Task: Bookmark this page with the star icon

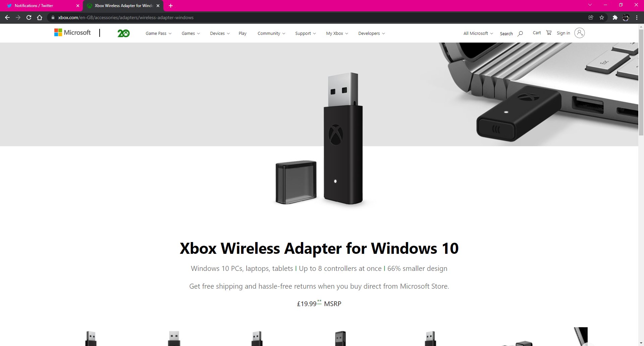Action: [602, 17]
